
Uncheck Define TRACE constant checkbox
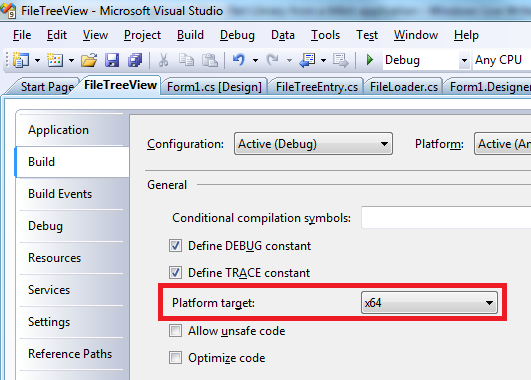[175, 273]
